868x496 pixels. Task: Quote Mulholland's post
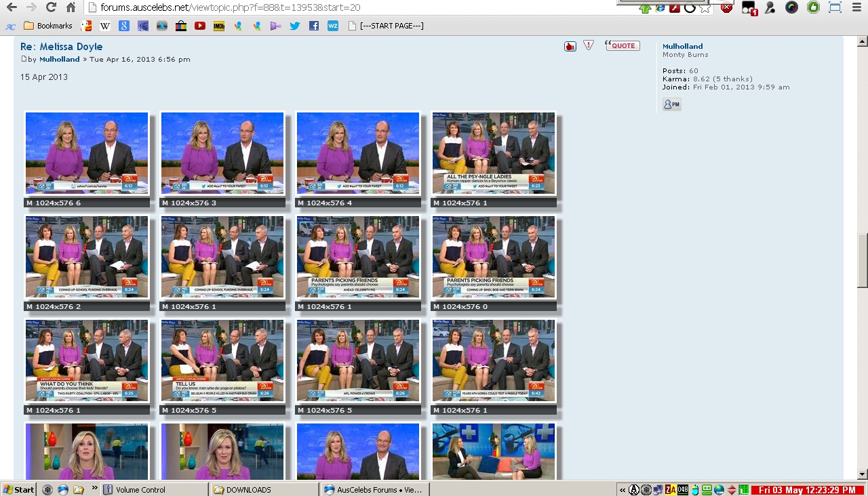click(x=622, y=45)
